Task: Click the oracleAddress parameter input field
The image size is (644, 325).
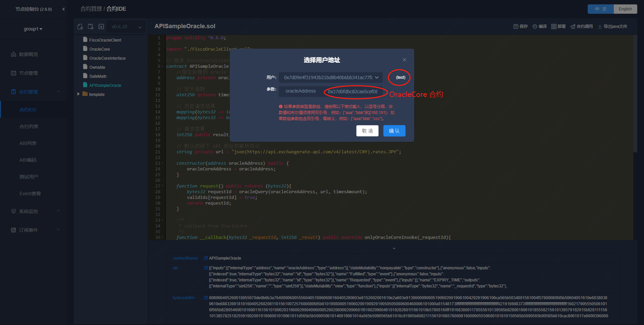Action: 353,92
